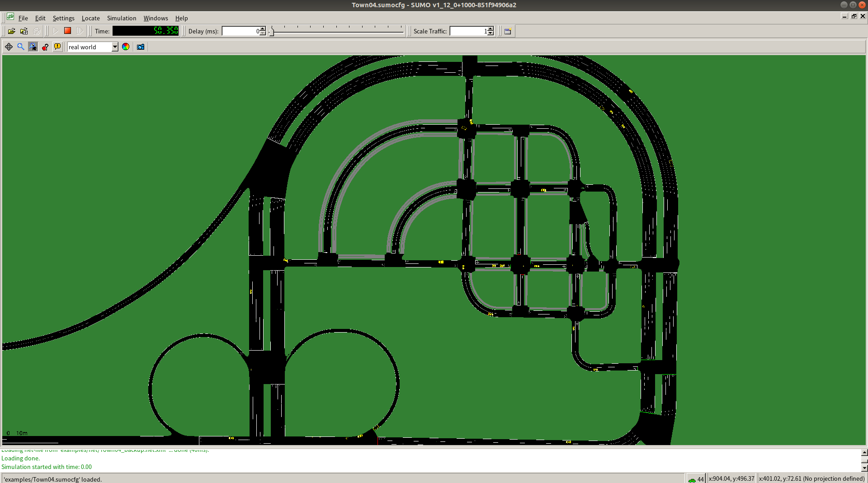
Task: Click the window title 'Town04.sumocfg - SUMO'
Action: pyautogui.click(x=434, y=5)
